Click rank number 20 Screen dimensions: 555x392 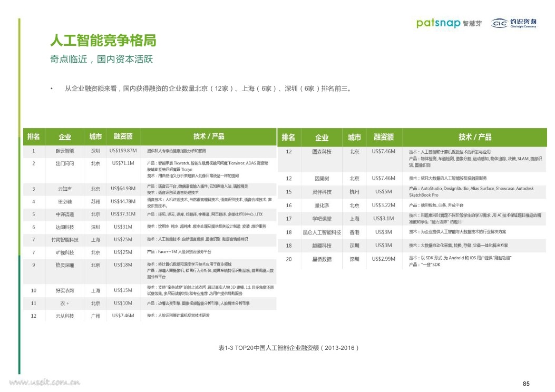pos(289,259)
